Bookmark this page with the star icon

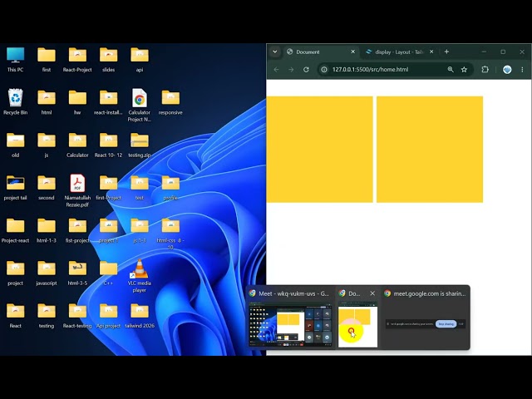tap(464, 70)
